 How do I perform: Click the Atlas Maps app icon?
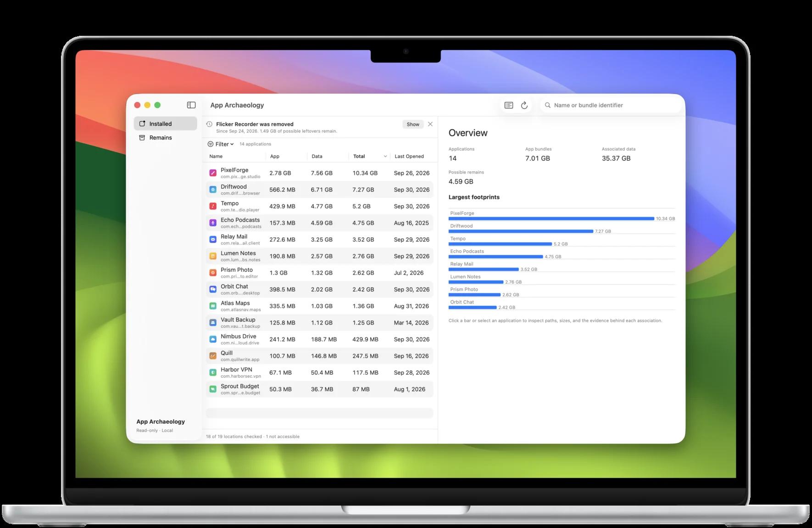[213, 306]
